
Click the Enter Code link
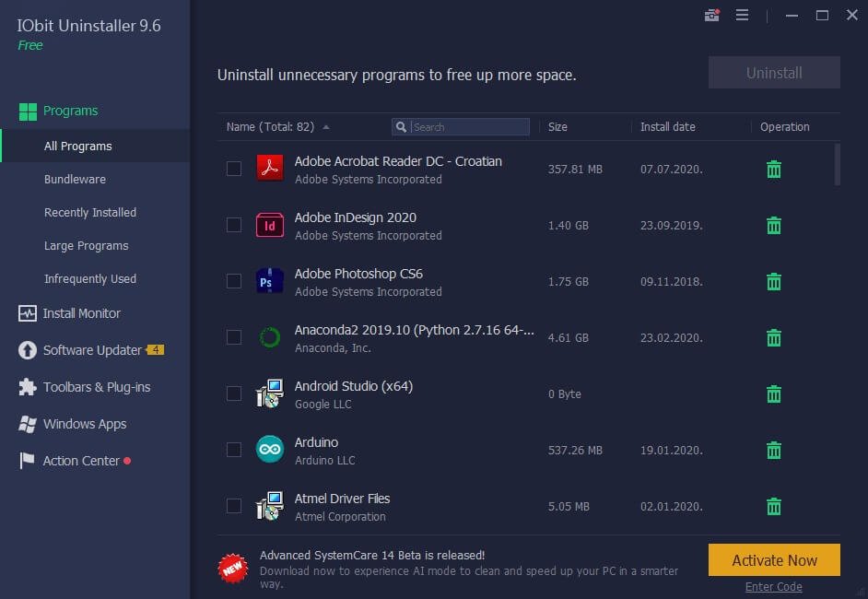coord(773,587)
